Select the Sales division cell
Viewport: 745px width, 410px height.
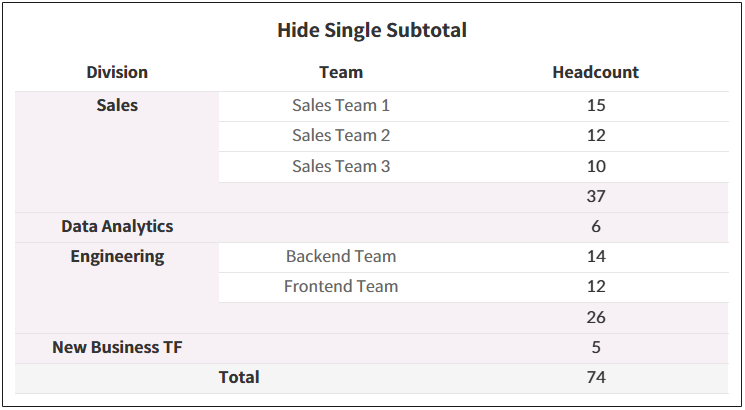click(x=117, y=105)
